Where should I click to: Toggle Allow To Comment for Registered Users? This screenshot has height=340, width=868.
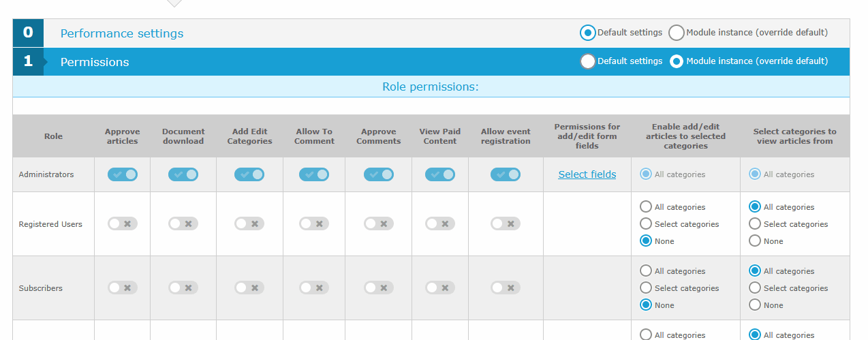click(x=314, y=223)
